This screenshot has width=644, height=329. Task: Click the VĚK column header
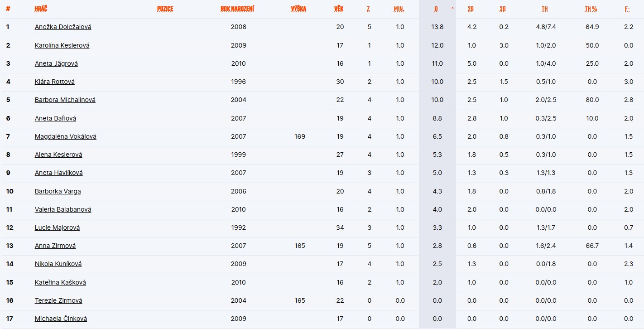[338, 9]
